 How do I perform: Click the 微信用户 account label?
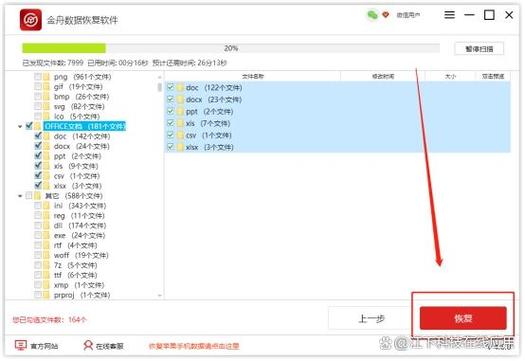point(408,15)
